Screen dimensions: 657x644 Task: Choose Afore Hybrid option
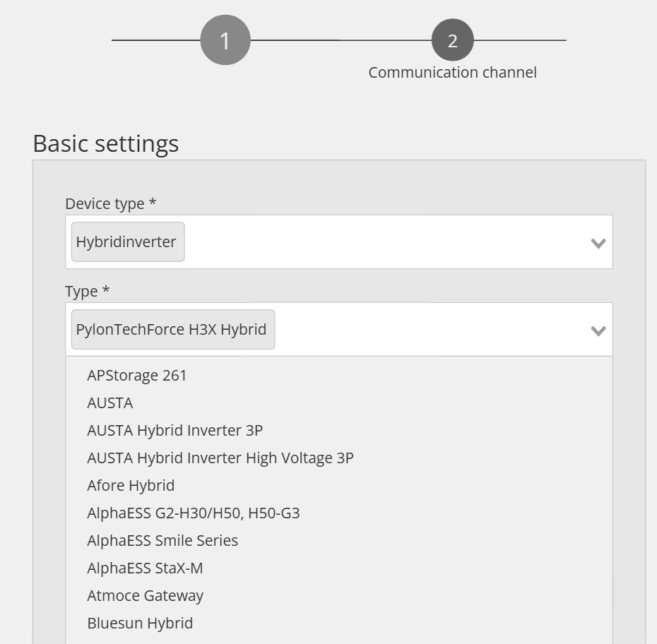pyautogui.click(x=339, y=486)
